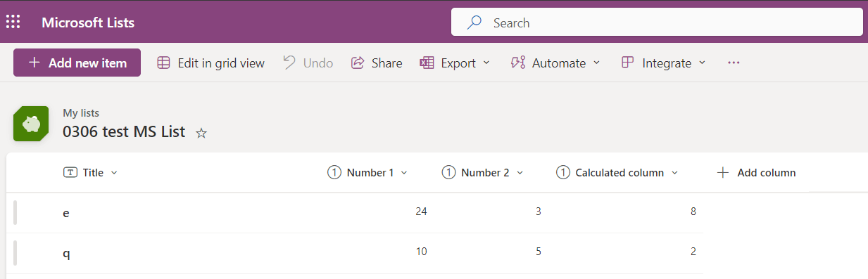The height and width of the screenshot is (279, 868).
Task: Click Add column
Action: [x=756, y=173]
